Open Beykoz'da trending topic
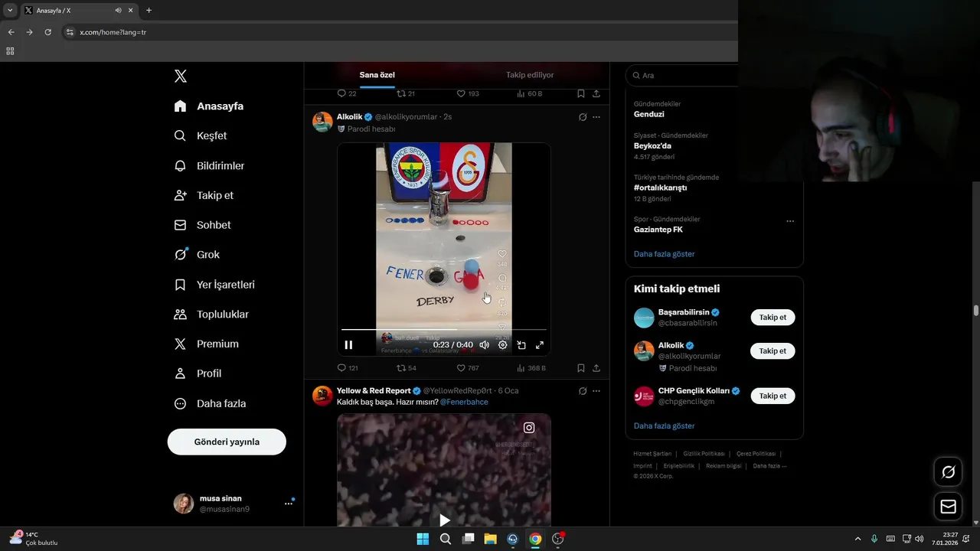Viewport: 980px width, 551px height. (x=652, y=145)
